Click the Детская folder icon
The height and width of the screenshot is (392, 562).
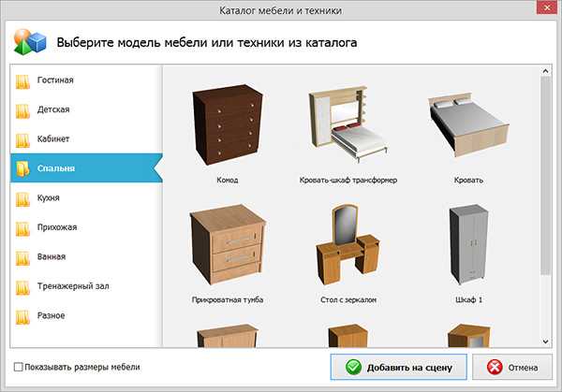tap(22, 110)
